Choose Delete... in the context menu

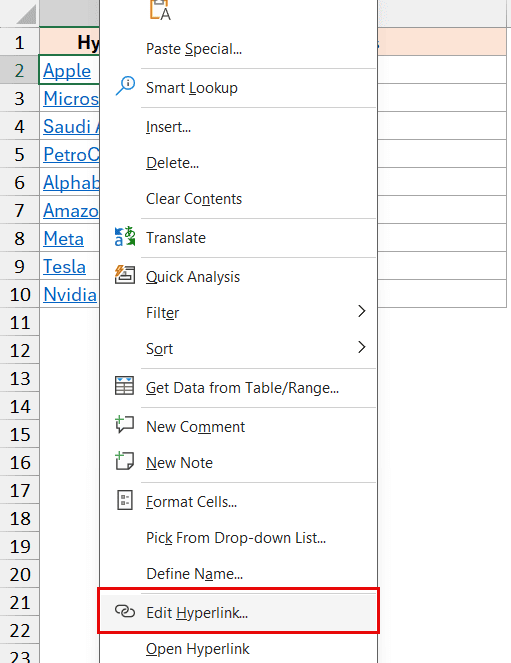pos(172,163)
